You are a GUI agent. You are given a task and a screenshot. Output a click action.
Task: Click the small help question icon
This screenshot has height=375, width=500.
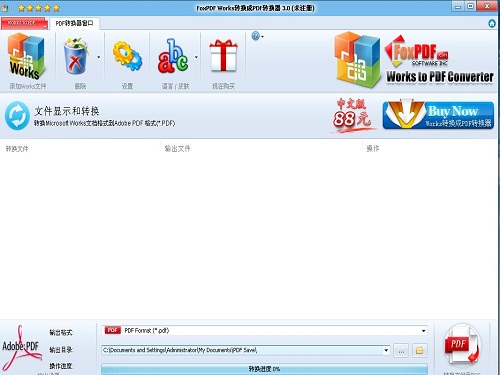coord(256,36)
